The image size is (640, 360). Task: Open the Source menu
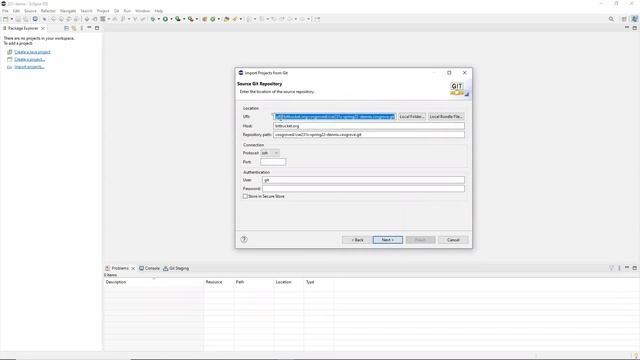[30, 11]
